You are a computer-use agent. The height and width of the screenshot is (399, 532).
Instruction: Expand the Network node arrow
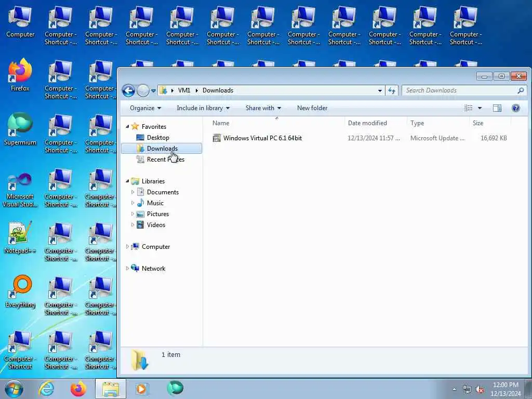pos(127,269)
